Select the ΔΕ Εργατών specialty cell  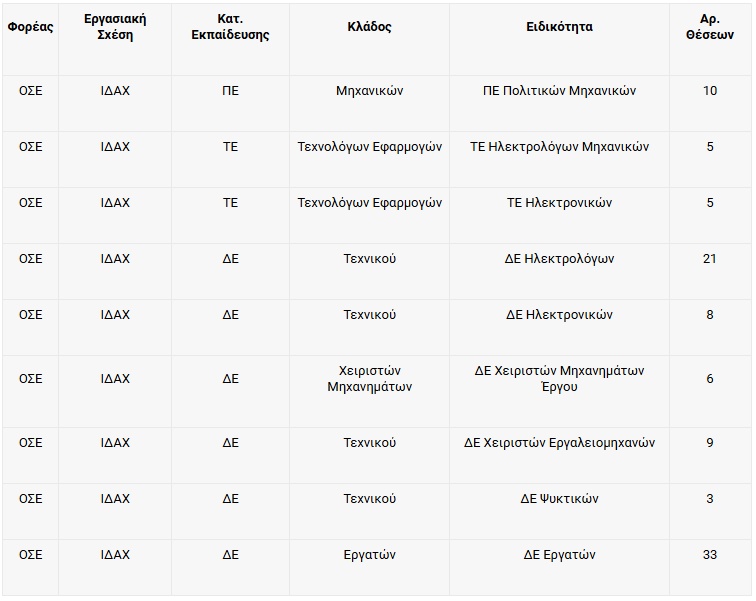point(559,555)
